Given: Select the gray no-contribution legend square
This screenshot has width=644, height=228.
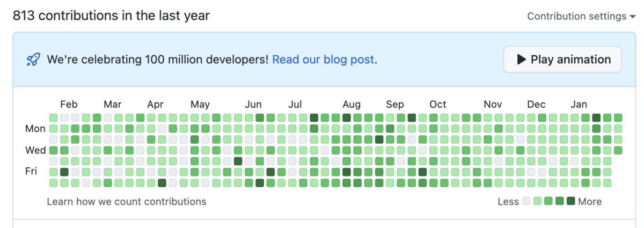Looking at the screenshot, I should (x=526, y=201).
